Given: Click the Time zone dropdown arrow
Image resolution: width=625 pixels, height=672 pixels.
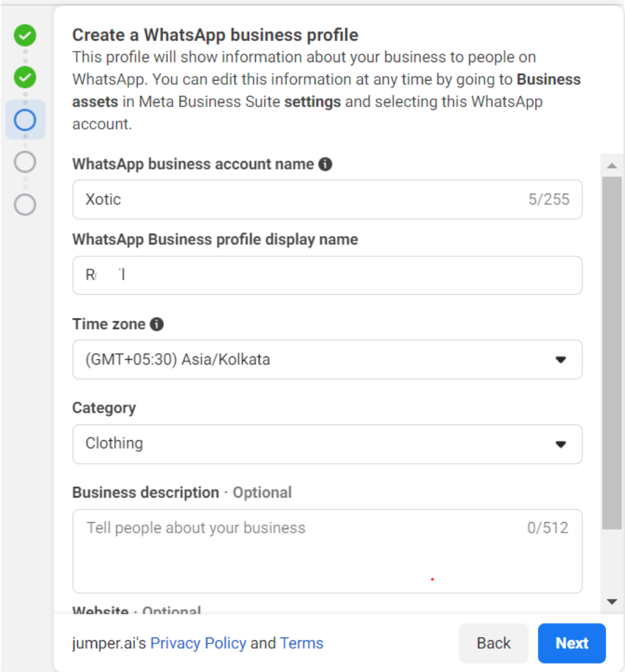Looking at the screenshot, I should [561, 359].
